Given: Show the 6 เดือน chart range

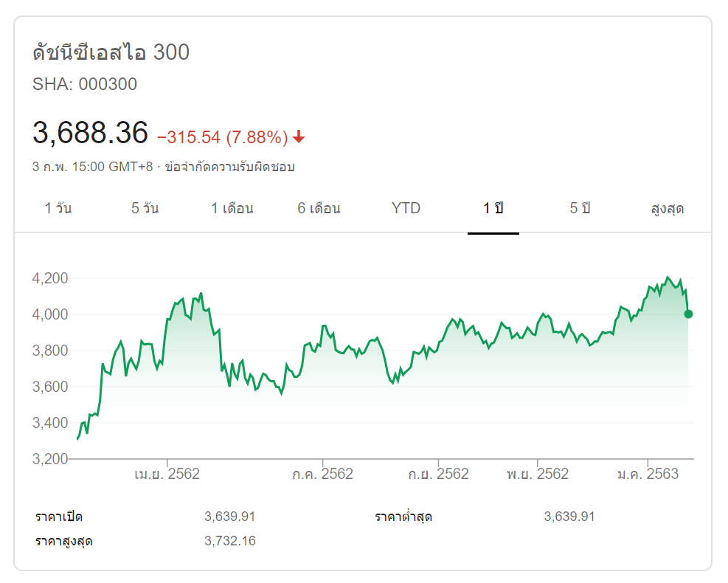Looking at the screenshot, I should (x=319, y=208).
